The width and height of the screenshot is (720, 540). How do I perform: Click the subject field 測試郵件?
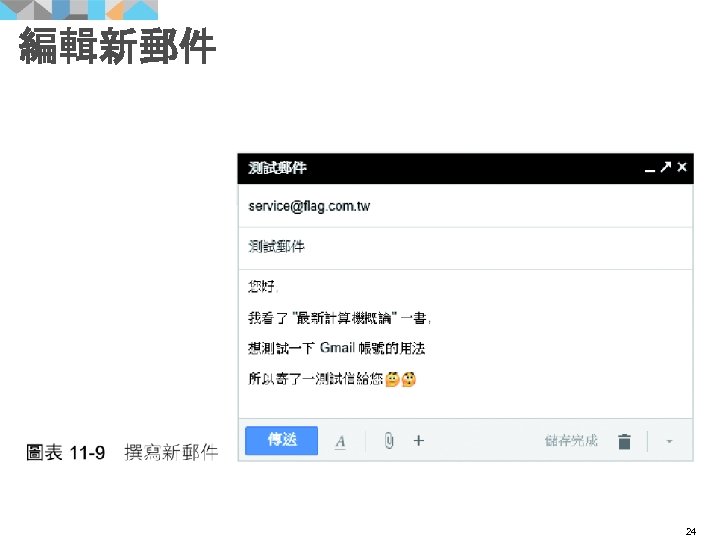pyautogui.click(x=465, y=248)
